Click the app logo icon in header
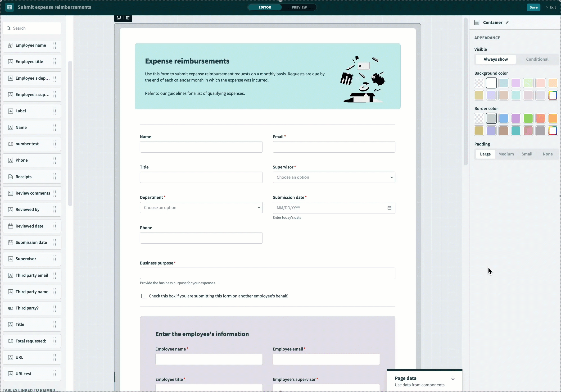This screenshot has width=561, height=392. pyautogui.click(x=9, y=7)
